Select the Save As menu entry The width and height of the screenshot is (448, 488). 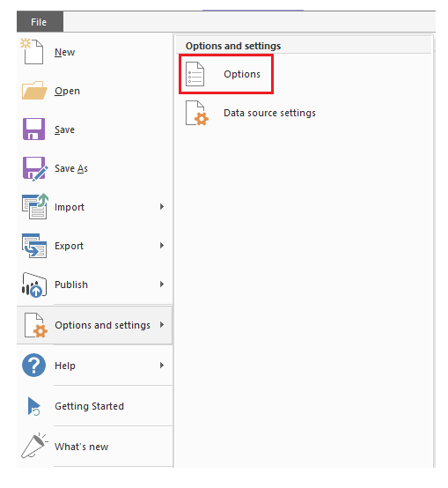pos(94,168)
